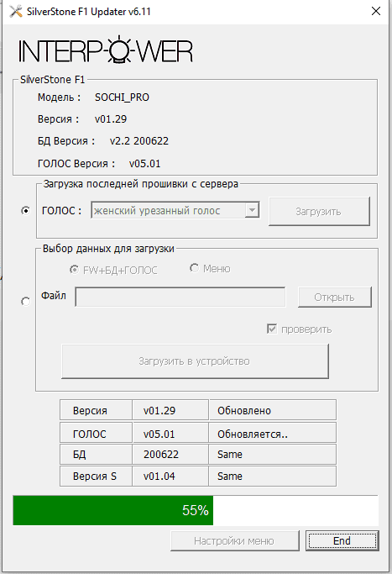The width and height of the screenshot is (392, 574).
Task: Click the SilverStone F1 Updater title bar icon
Action: tap(16, 12)
